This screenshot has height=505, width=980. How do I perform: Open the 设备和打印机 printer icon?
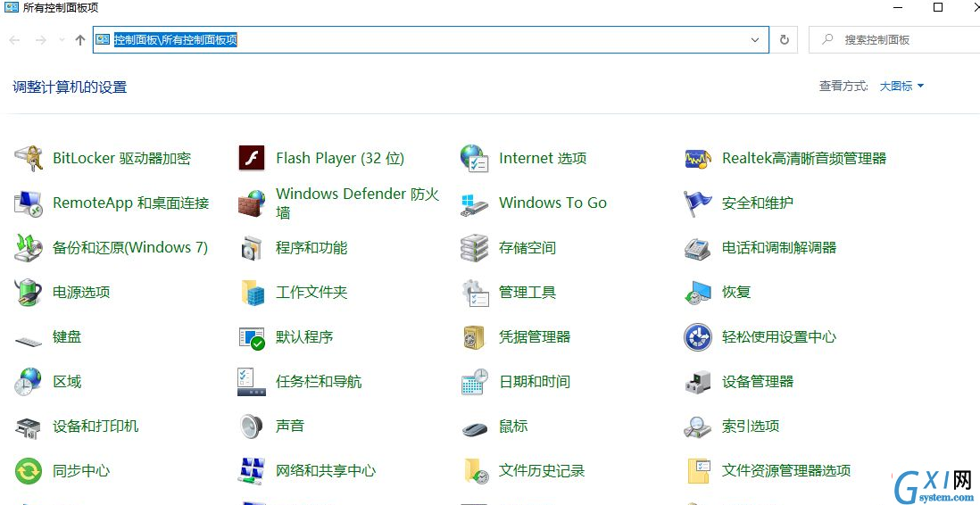coord(29,426)
